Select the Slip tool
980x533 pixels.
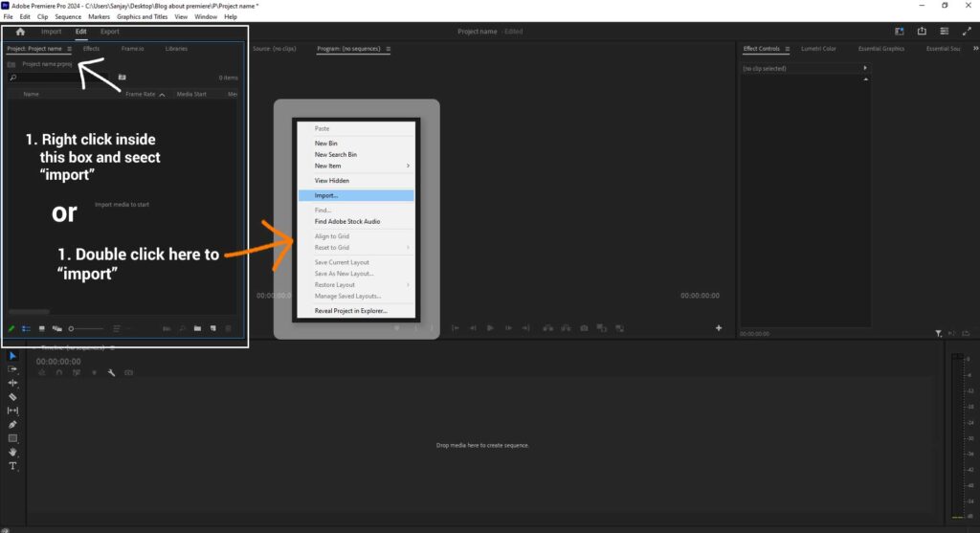click(x=12, y=411)
